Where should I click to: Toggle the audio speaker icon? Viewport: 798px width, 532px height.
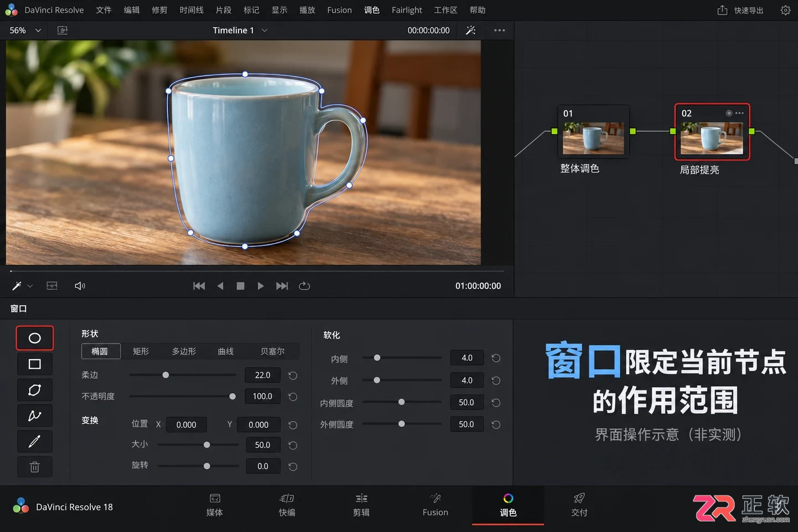click(x=80, y=286)
